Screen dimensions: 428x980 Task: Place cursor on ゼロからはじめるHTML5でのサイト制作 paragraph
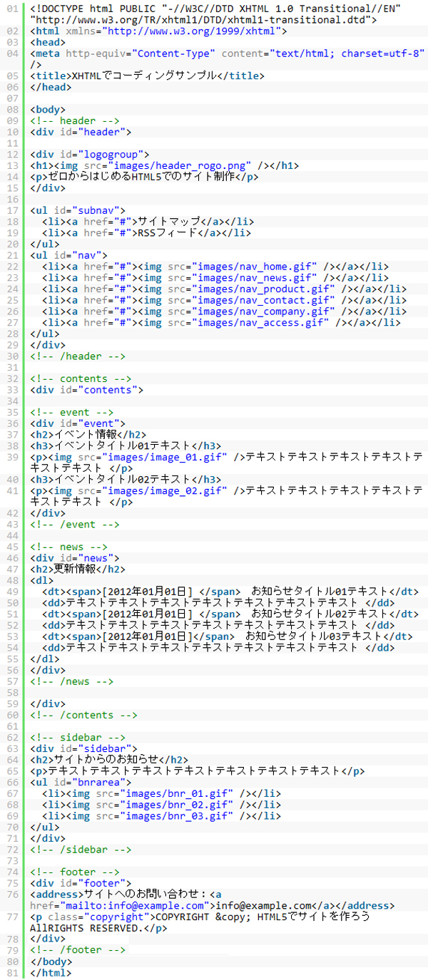136,177
